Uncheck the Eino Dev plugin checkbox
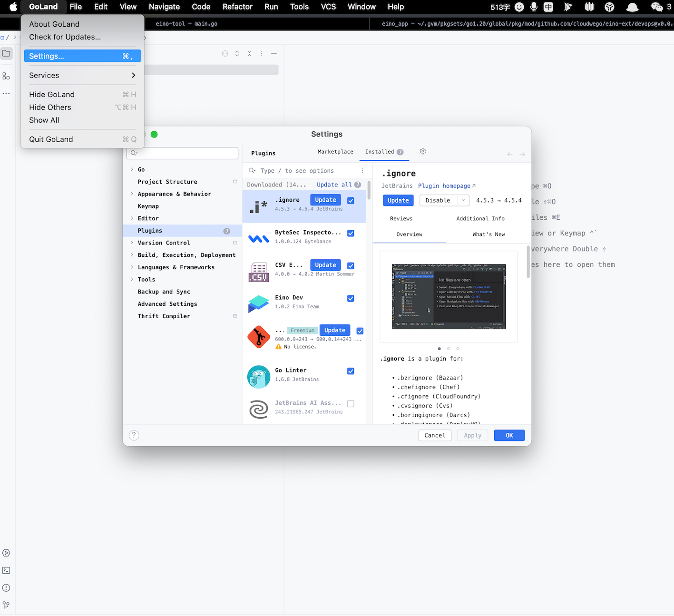The height and width of the screenshot is (616, 674). 351,298
